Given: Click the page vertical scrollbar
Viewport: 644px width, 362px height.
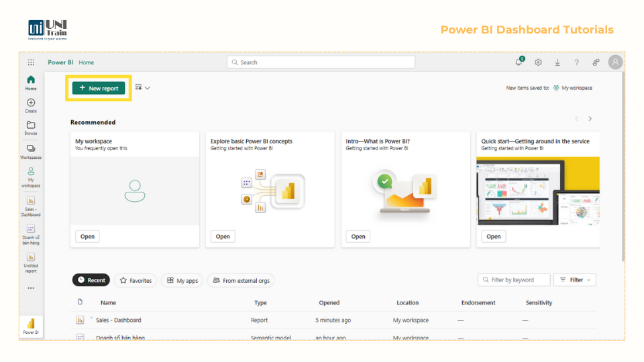Looking at the screenshot, I should pos(623,166).
